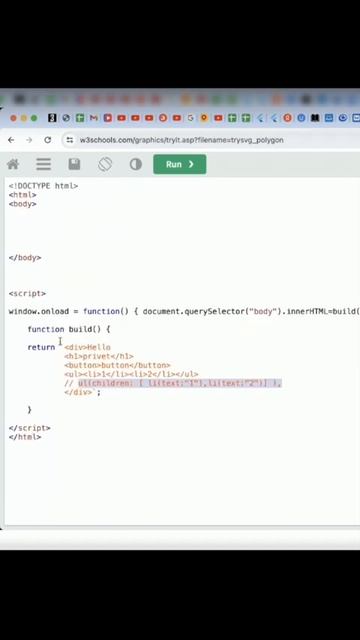Save the code with the floppy disk icon

pyautogui.click(x=74, y=164)
